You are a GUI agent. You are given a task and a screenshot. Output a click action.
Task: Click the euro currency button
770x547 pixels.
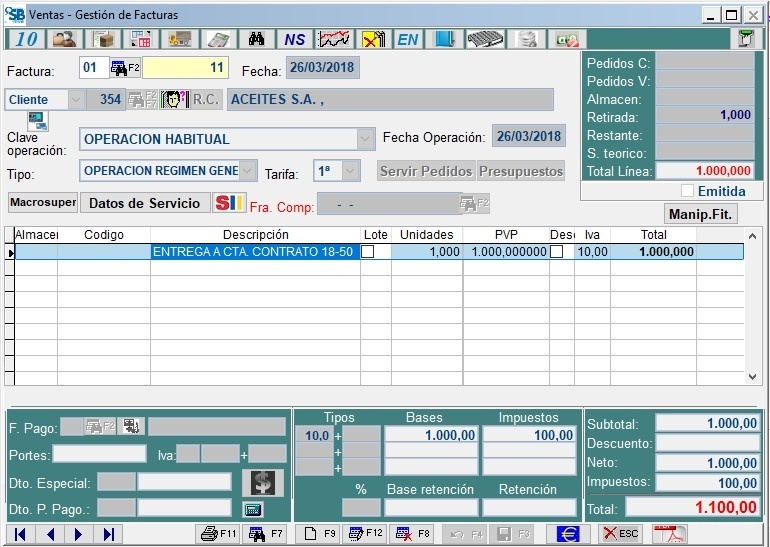pos(568,534)
